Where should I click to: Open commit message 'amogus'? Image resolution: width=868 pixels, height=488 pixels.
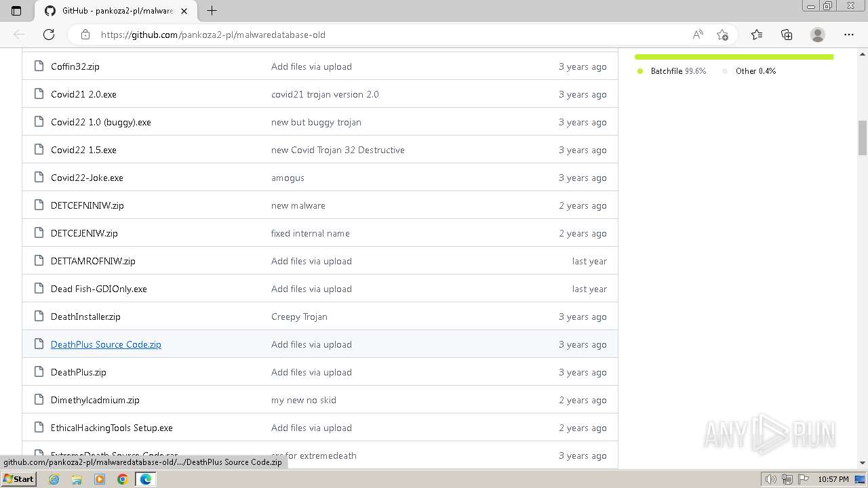point(288,178)
